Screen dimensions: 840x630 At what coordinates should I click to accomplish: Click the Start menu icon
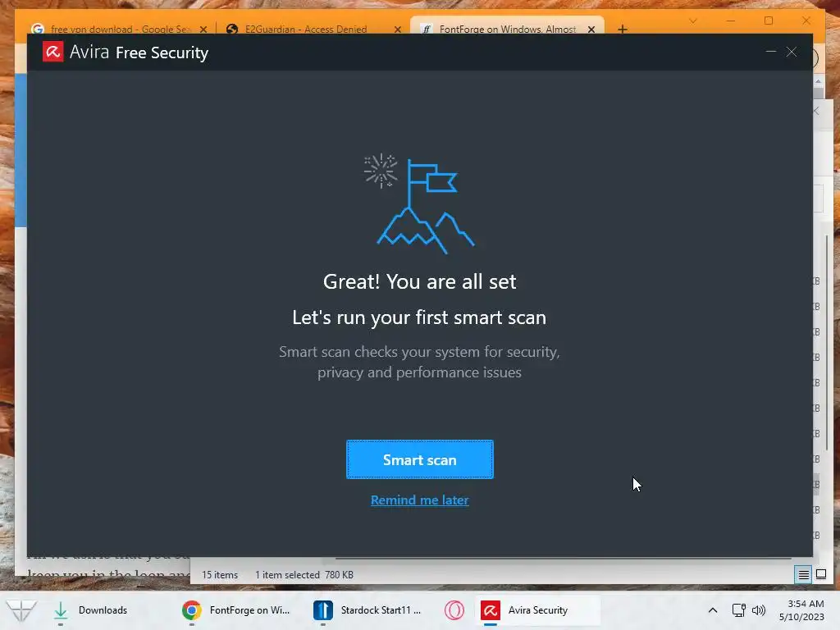click(x=21, y=610)
